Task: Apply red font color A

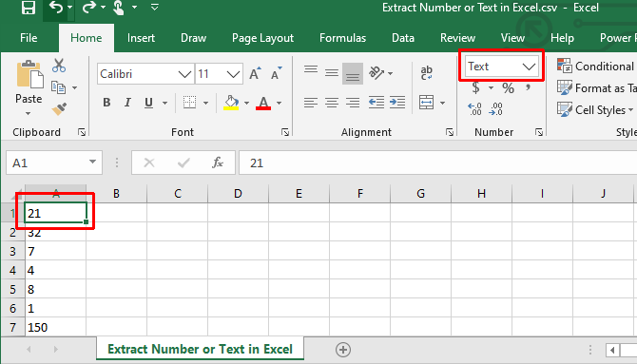Action: coord(263,103)
